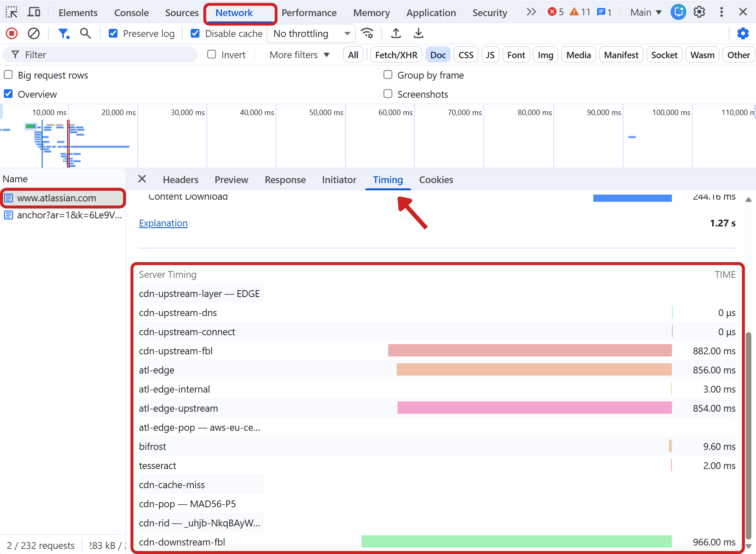Click the Filter text input
This screenshot has height=554, width=756.
pyautogui.click(x=100, y=55)
